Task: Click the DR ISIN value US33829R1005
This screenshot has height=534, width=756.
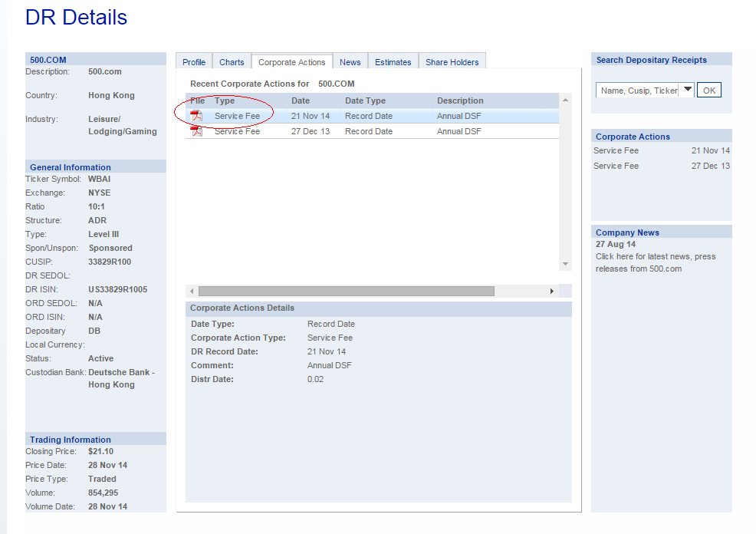Action: coord(117,289)
